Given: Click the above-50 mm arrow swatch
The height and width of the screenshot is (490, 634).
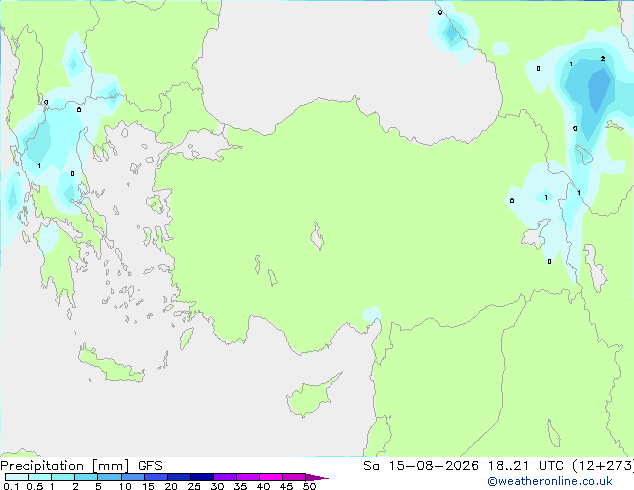Looking at the screenshot, I should click(x=317, y=477).
